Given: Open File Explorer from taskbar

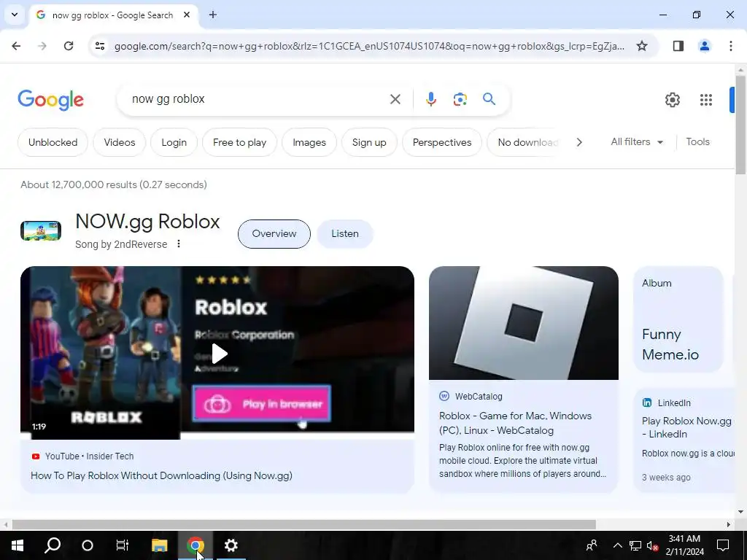Looking at the screenshot, I should pos(160,545).
